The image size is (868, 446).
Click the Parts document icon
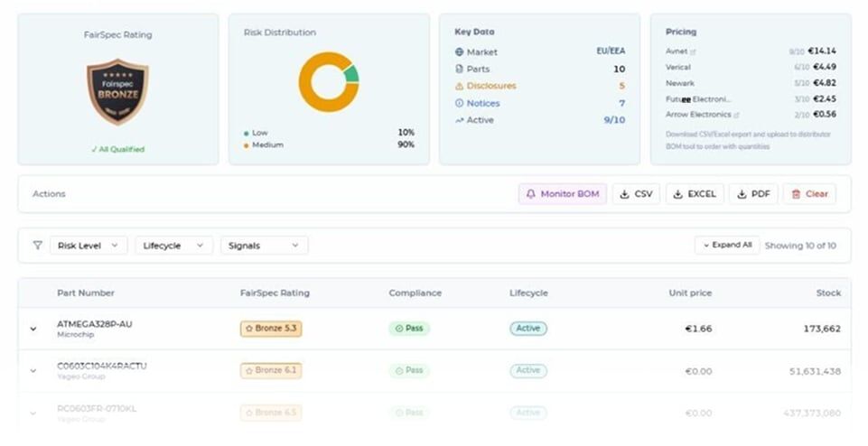(x=459, y=70)
